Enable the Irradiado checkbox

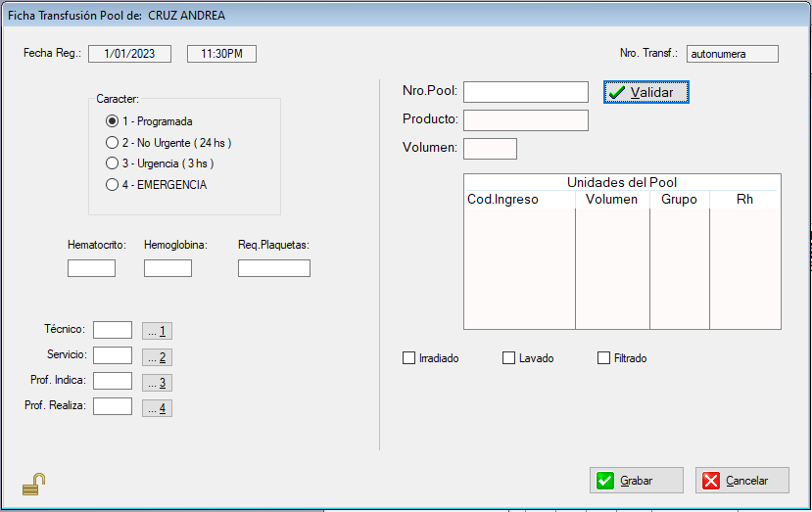pos(409,358)
